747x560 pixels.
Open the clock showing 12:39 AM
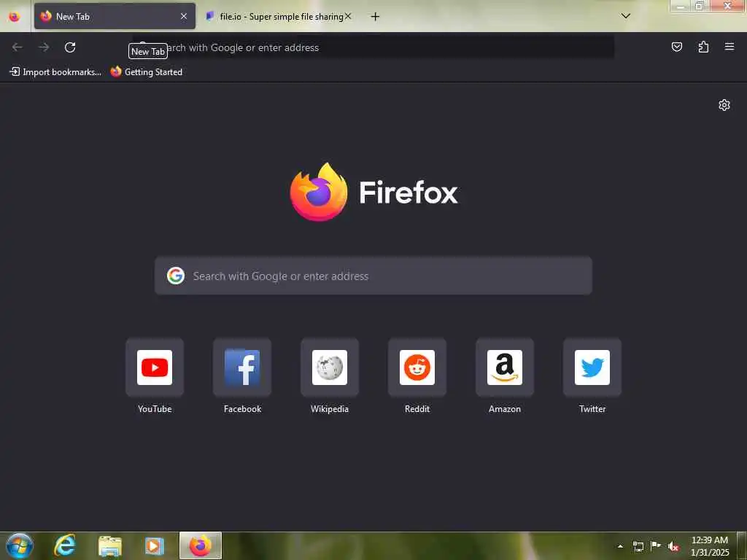click(710, 546)
